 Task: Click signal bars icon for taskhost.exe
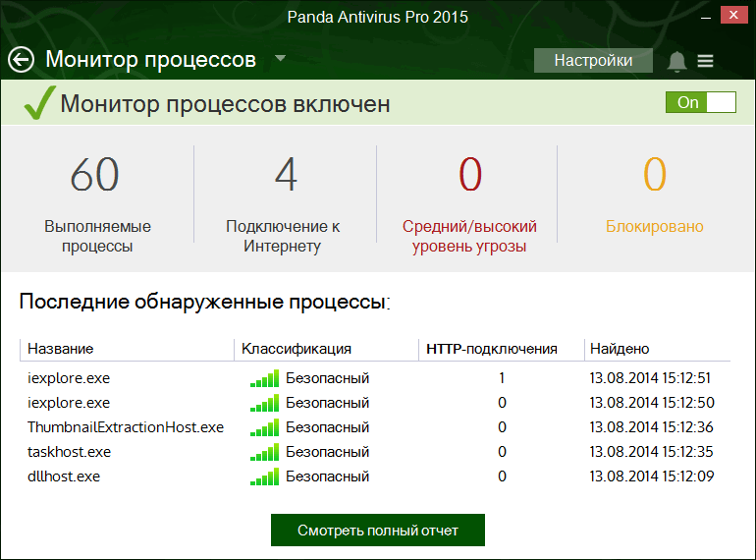click(x=264, y=452)
